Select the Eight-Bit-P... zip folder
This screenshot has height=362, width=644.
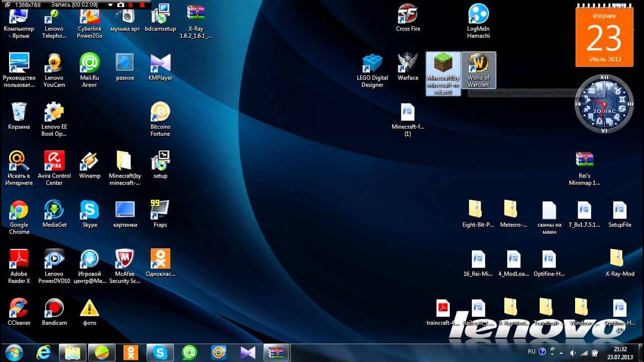478,214
